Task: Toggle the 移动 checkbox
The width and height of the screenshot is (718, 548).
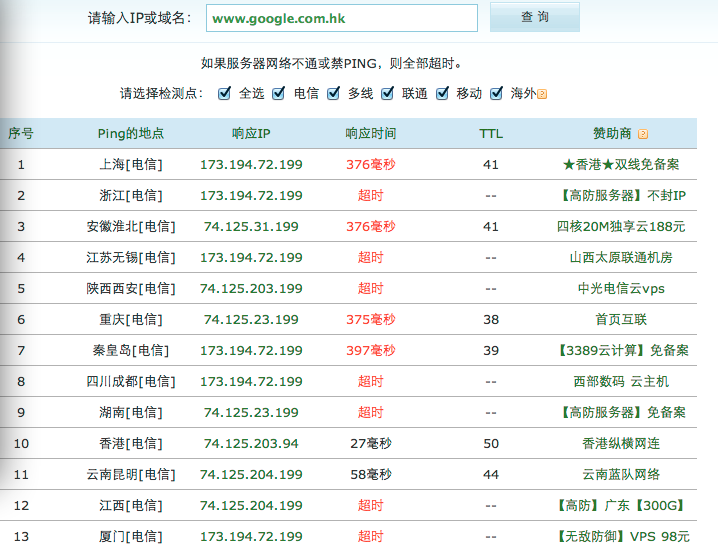Action: (442, 93)
